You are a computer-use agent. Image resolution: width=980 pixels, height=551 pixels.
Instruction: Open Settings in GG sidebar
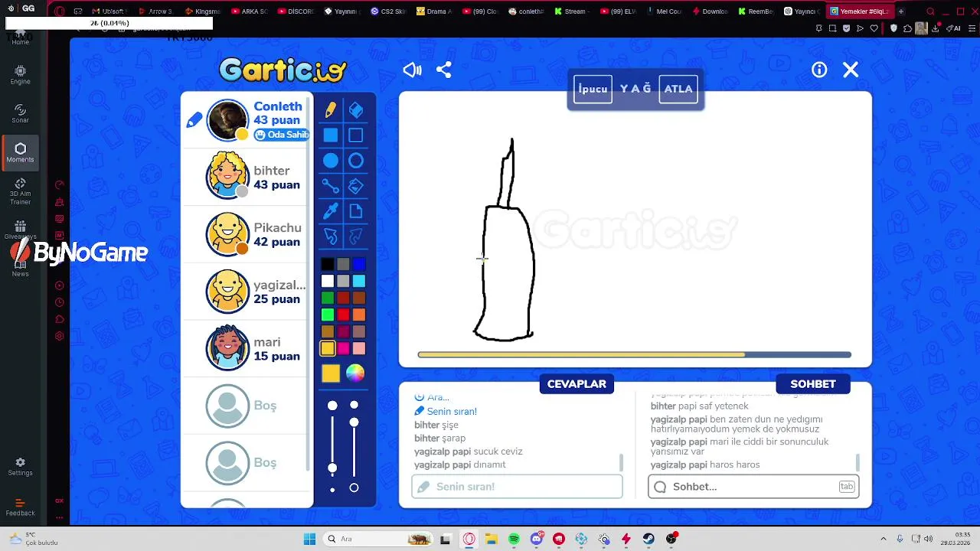coord(20,467)
